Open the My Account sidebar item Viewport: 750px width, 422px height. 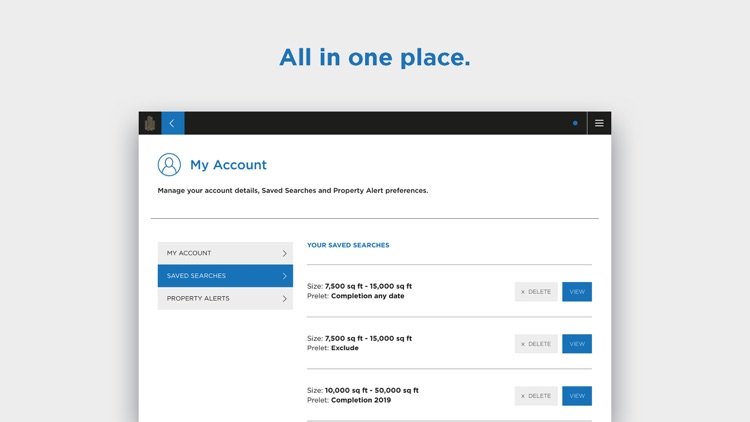(225, 253)
